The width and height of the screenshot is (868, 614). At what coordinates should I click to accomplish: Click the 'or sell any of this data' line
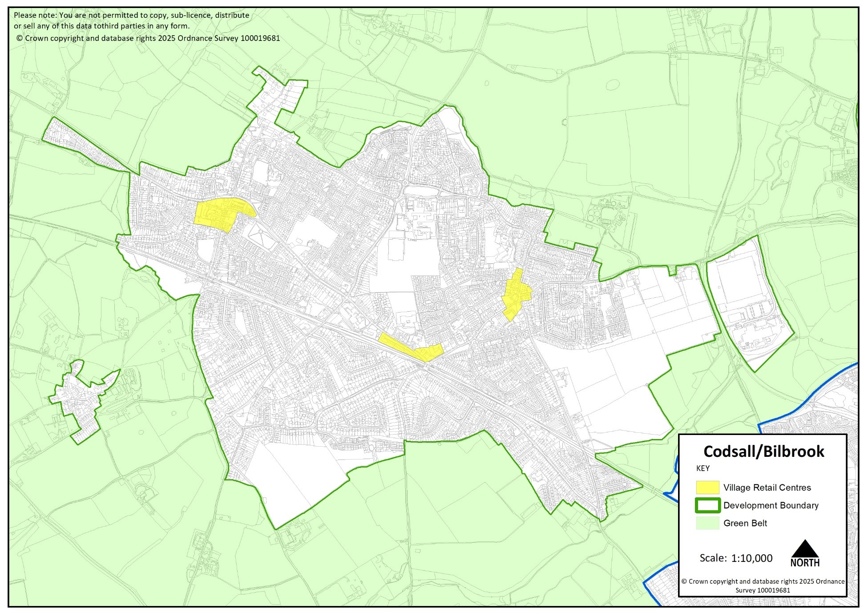[x=101, y=26]
